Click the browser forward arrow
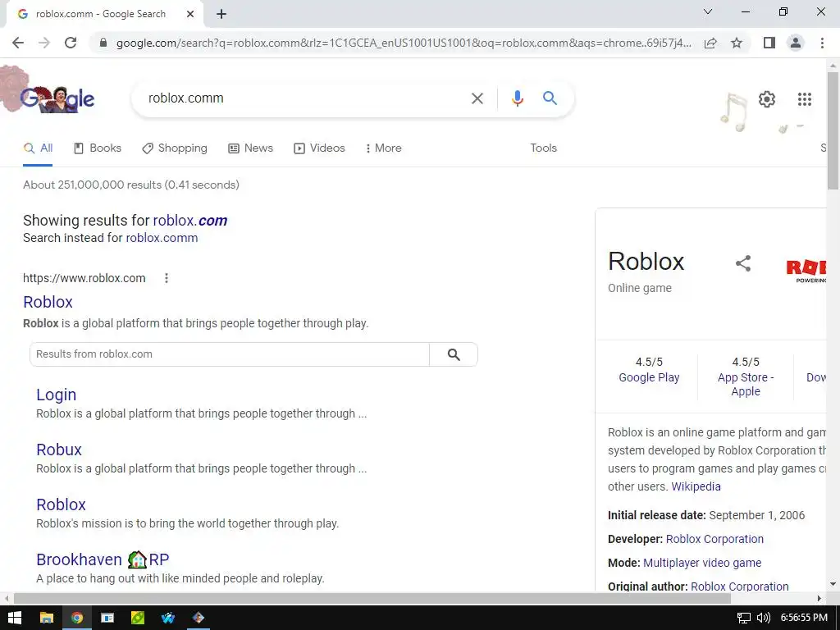 point(44,43)
